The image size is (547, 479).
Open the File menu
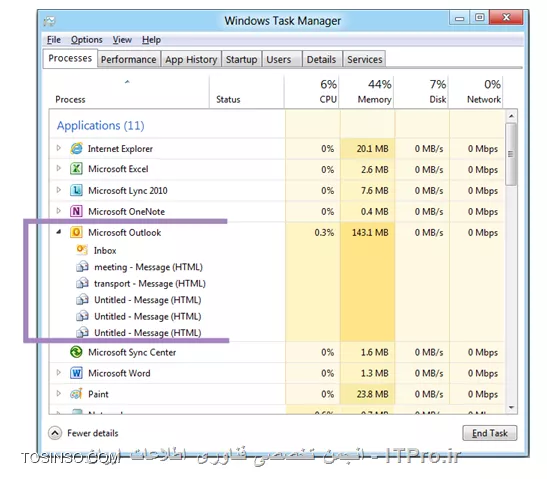[x=54, y=40]
